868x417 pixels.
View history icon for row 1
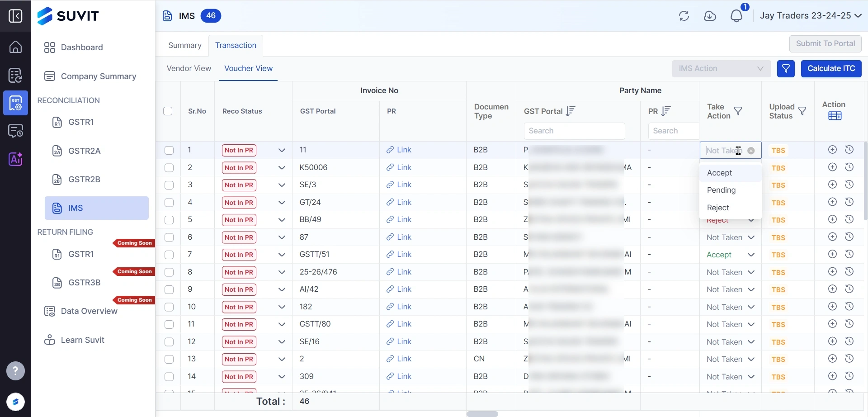pyautogui.click(x=849, y=150)
